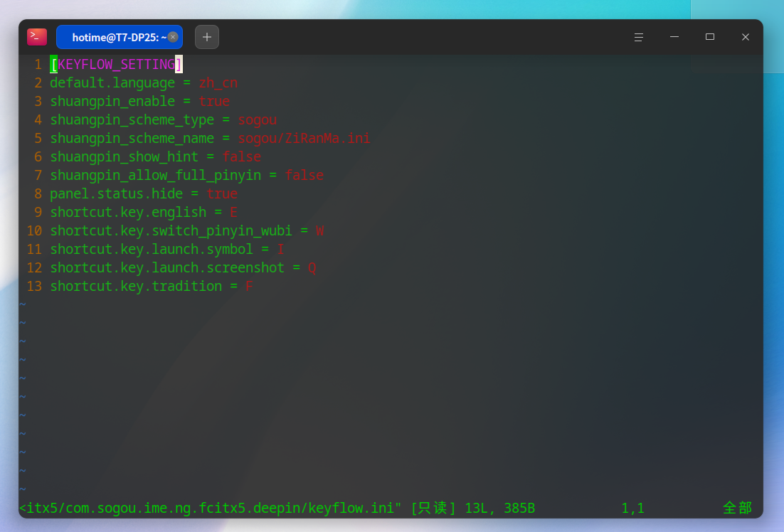Click the shortcut.key.tradition key
The width and height of the screenshot is (784, 532).
(x=136, y=287)
